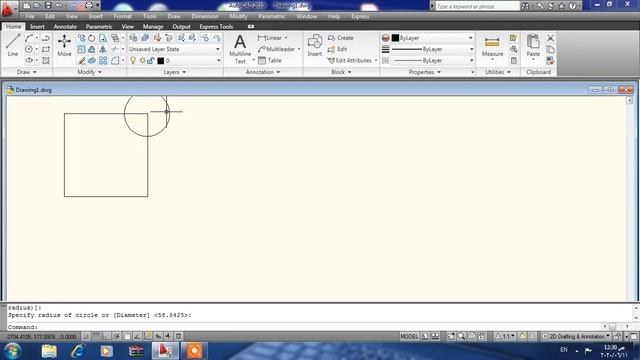
Task: Click the black object color swatch in Properties
Action: (x=395, y=38)
